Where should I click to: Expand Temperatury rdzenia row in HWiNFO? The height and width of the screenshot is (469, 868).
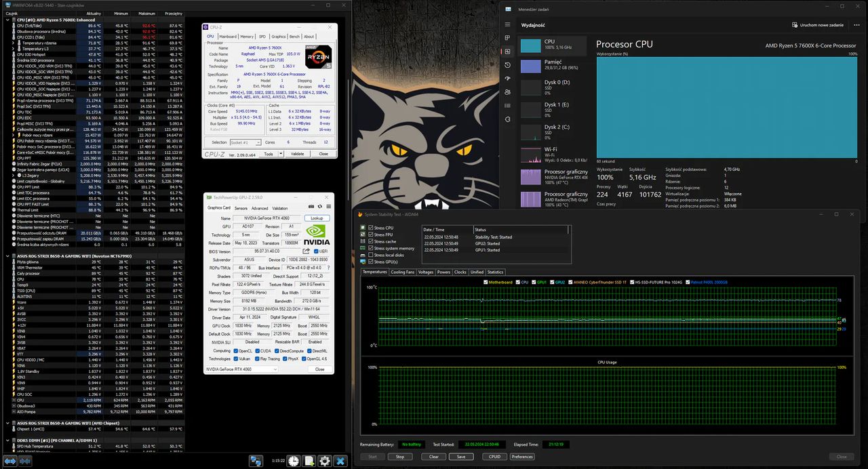tap(14, 43)
